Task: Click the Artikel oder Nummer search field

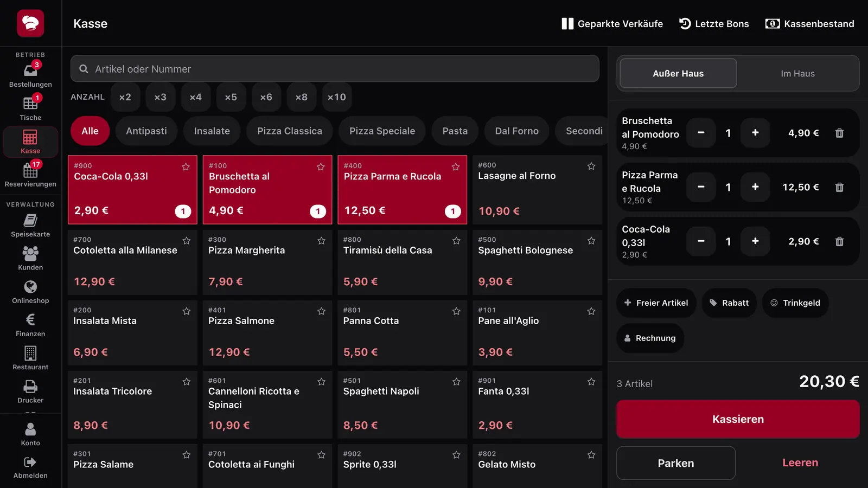Action: pyautogui.click(x=335, y=69)
